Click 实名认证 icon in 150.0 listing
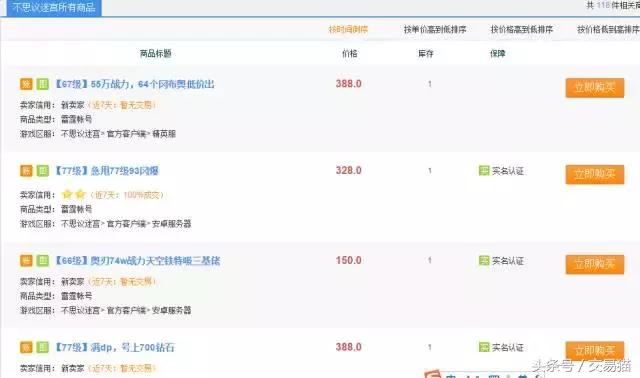Image resolution: width=640 pixels, height=378 pixels. coord(484,260)
